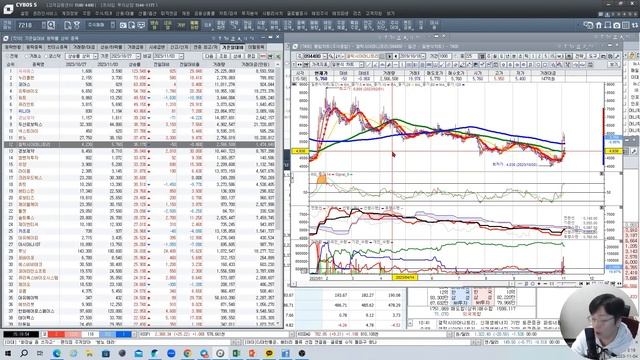Click the camera icon at top-right toolbar
The height and width of the screenshot is (360, 640).
coord(617,25)
